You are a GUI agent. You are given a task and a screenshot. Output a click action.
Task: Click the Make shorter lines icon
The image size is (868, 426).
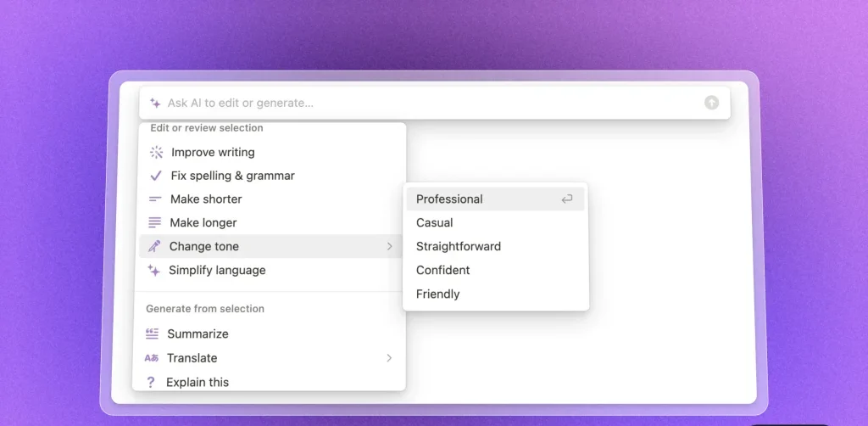[x=155, y=199]
